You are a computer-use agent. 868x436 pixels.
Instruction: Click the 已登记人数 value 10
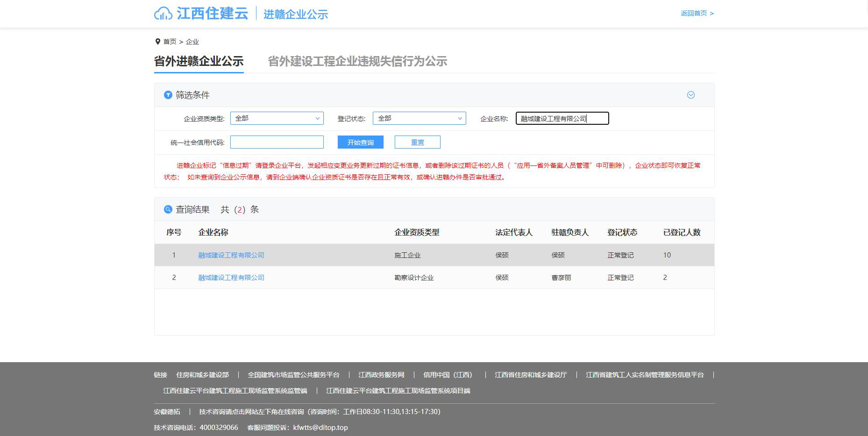667,255
